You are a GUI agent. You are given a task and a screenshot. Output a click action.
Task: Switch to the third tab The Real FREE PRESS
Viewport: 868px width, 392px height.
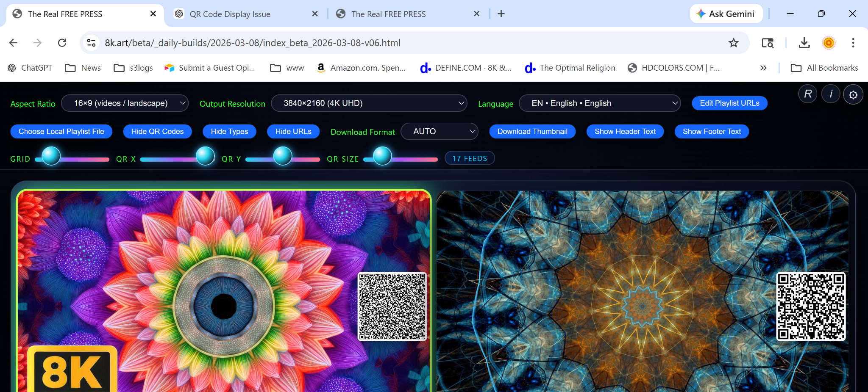pos(408,14)
